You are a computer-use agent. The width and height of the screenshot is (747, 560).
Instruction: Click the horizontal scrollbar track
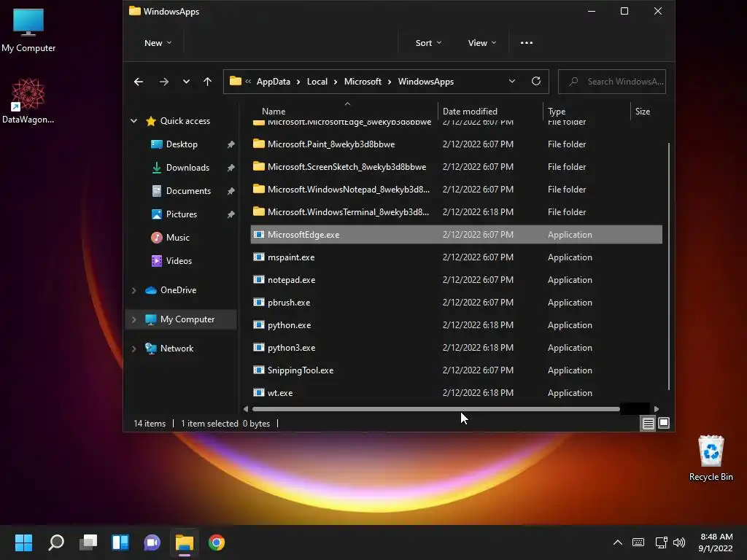pos(635,409)
